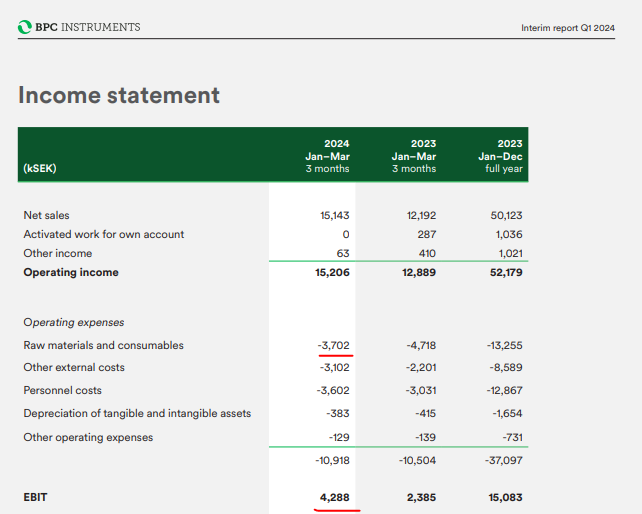Select Other external costs value -3,102
The height and width of the screenshot is (514, 642).
335,367
